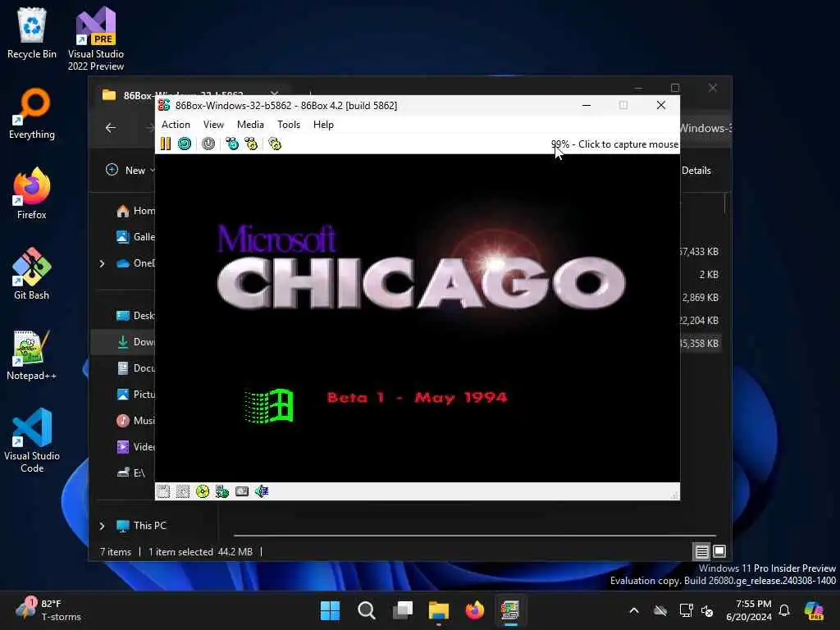
Task: Toggle the Details pane in Explorer
Action: click(x=696, y=171)
